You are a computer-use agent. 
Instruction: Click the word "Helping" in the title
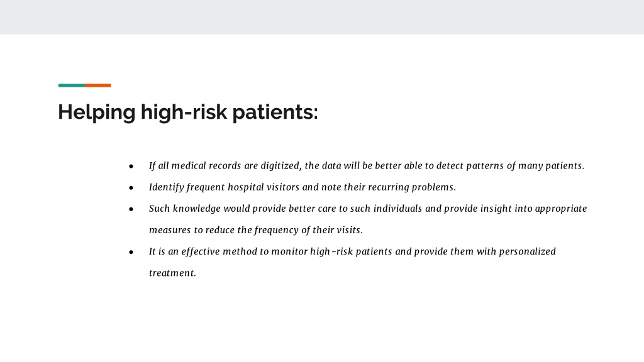pos(96,112)
